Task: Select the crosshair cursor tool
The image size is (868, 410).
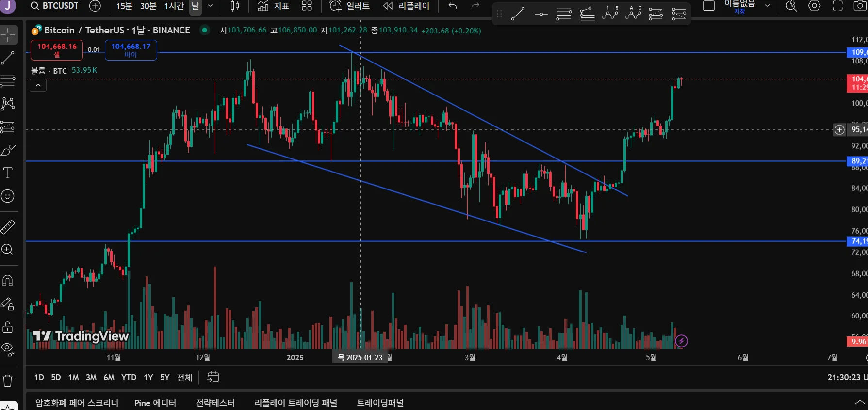Action: [8, 35]
